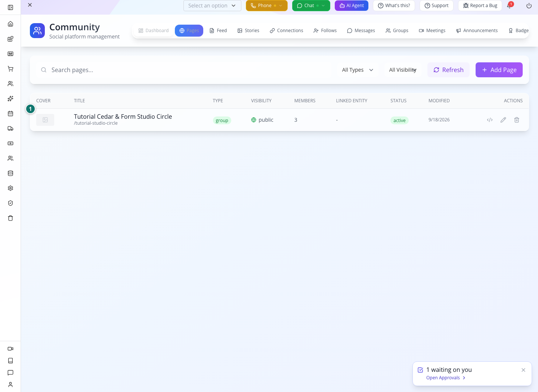Viewport: 538px width, 392px height.
Task: Expand the Phone dropdown button
Action: click(x=267, y=6)
